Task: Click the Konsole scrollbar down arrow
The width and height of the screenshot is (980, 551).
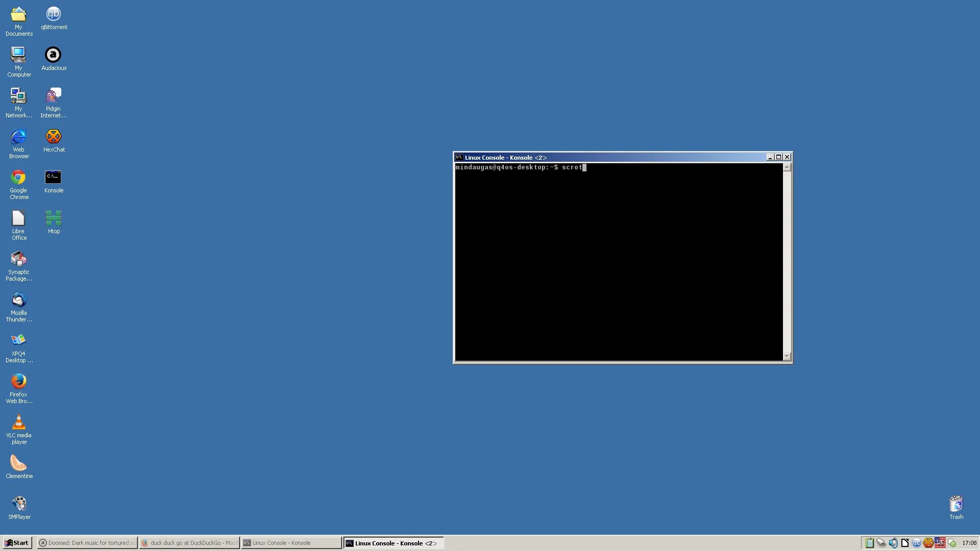Action: coord(787,356)
